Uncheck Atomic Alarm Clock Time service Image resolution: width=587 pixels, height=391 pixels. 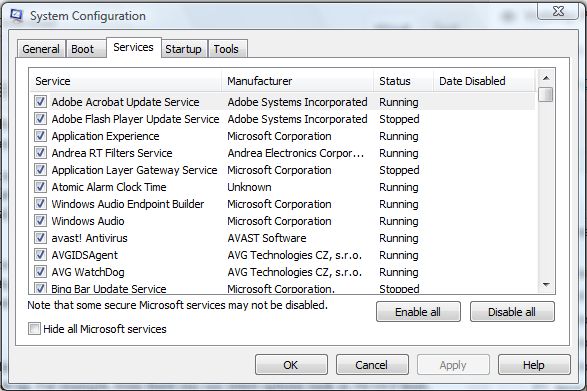[40, 187]
